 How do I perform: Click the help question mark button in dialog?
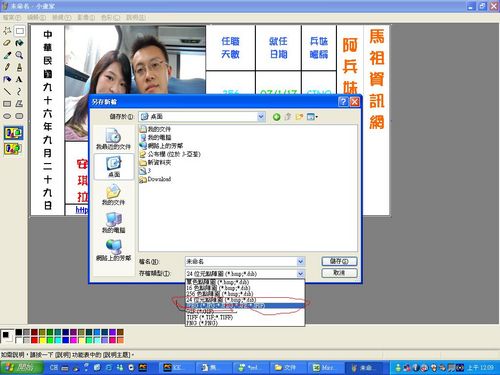click(343, 102)
